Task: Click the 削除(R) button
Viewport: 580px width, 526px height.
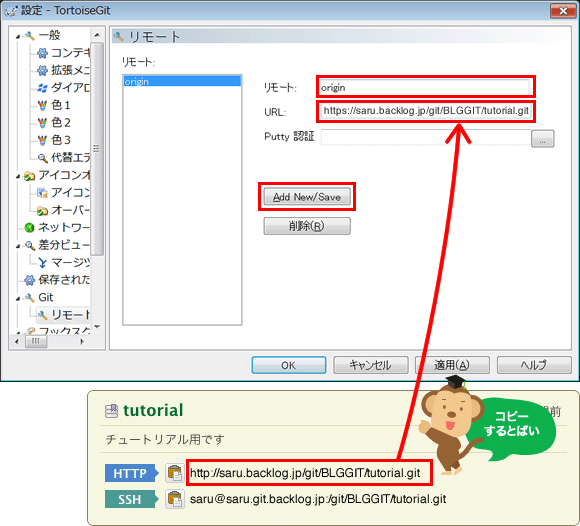Action: 307,226
